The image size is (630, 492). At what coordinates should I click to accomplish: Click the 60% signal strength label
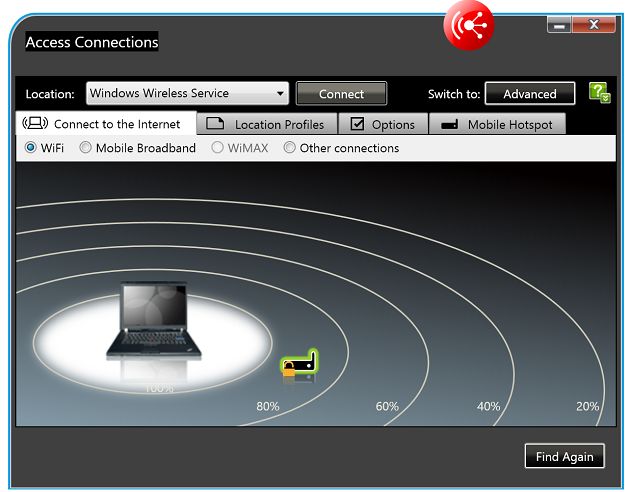pyautogui.click(x=387, y=406)
